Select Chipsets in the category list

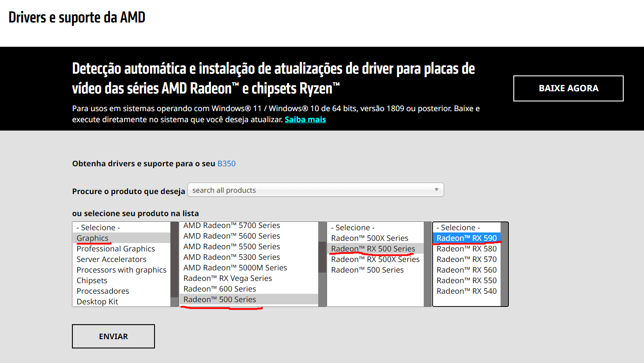121,281
